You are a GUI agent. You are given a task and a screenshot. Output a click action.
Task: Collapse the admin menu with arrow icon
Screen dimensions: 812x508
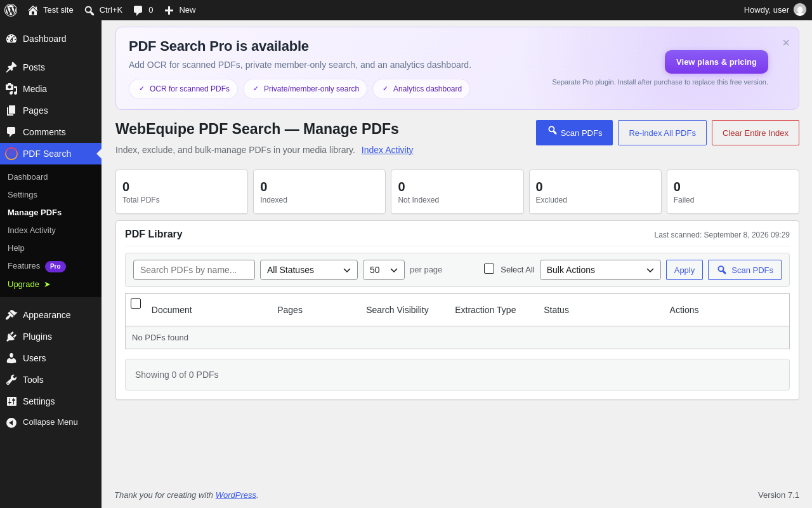tap(11, 422)
